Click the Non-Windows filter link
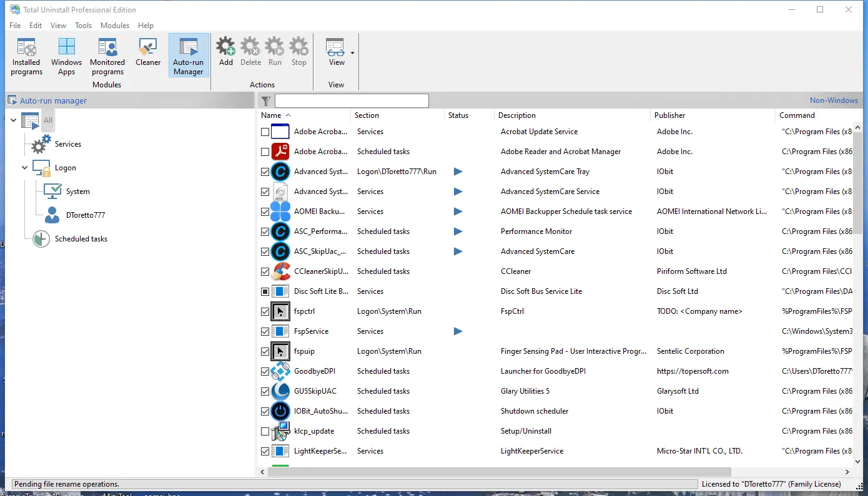868x496 pixels. pyautogui.click(x=834, y=100)
